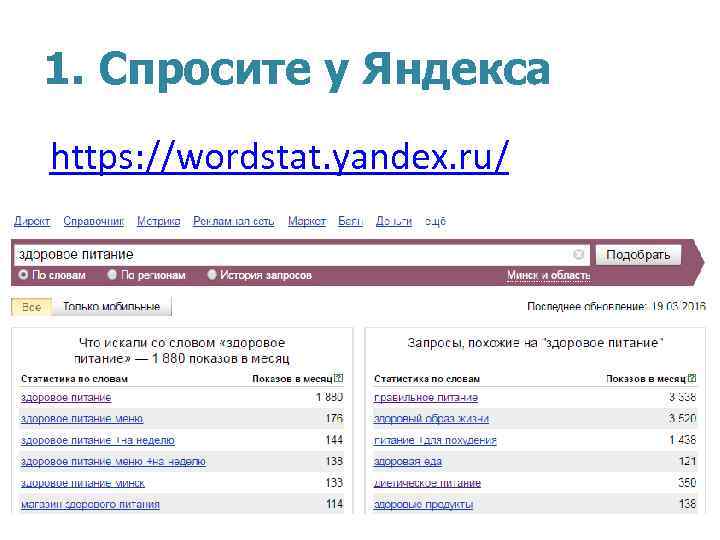Viewport: 720px width, 540px height.
Task: Open the Справочник link in top navigation
Action: 94,221
